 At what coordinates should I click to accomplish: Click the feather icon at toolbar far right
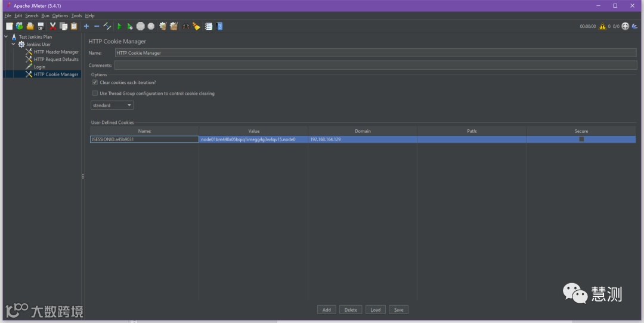tap(634, 26)
